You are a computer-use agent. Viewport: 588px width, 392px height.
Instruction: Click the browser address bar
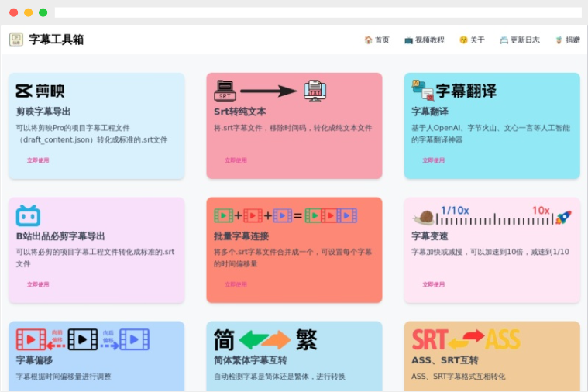click(318, 12)
